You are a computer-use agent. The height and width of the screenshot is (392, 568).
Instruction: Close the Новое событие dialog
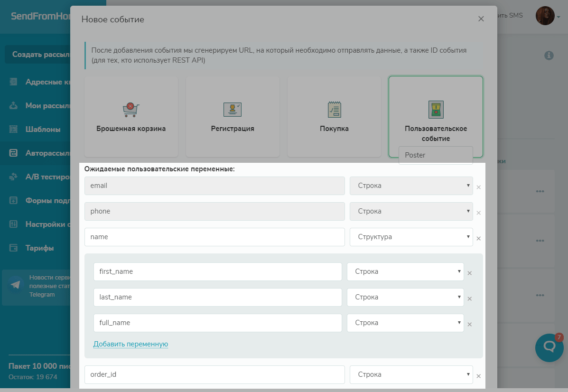pos(481,19)
